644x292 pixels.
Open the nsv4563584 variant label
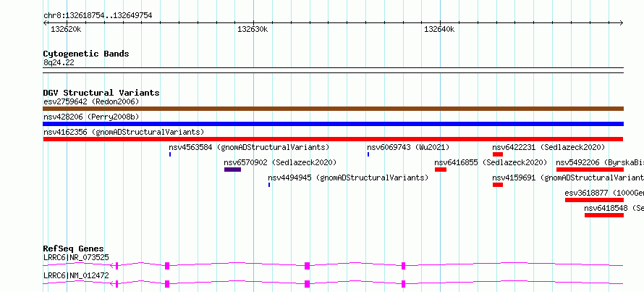[x=249, y=147]
